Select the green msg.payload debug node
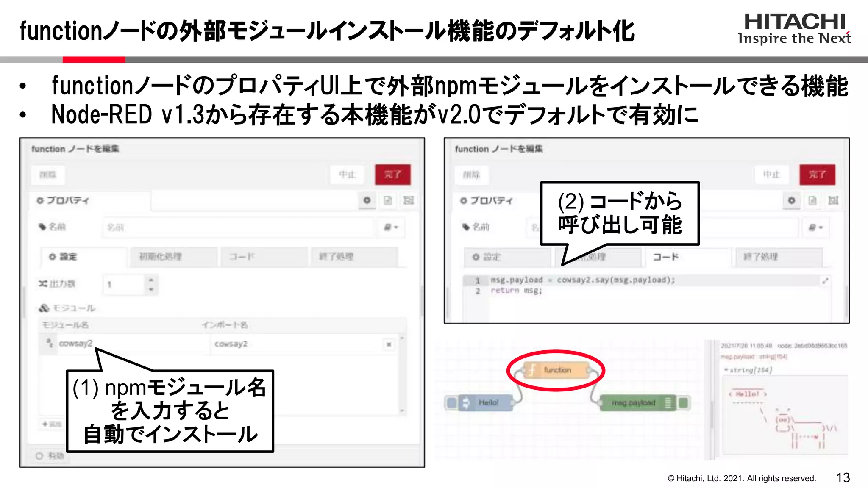868x488 pixels. click(x=637, y=403)
